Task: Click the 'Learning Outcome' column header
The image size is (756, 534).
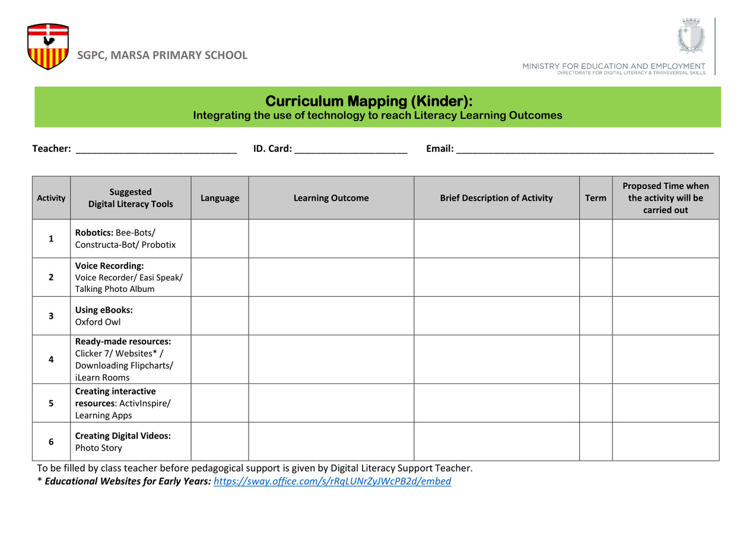Action: point(331,198)
